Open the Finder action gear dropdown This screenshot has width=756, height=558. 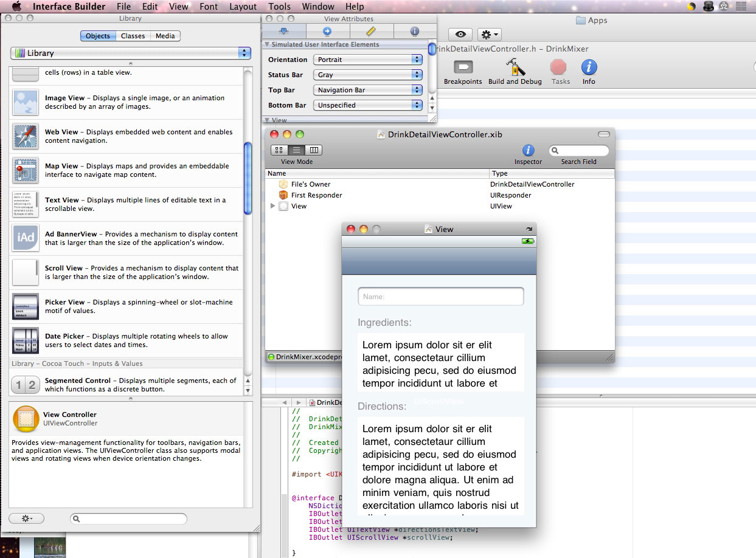(x=490, y=35)
